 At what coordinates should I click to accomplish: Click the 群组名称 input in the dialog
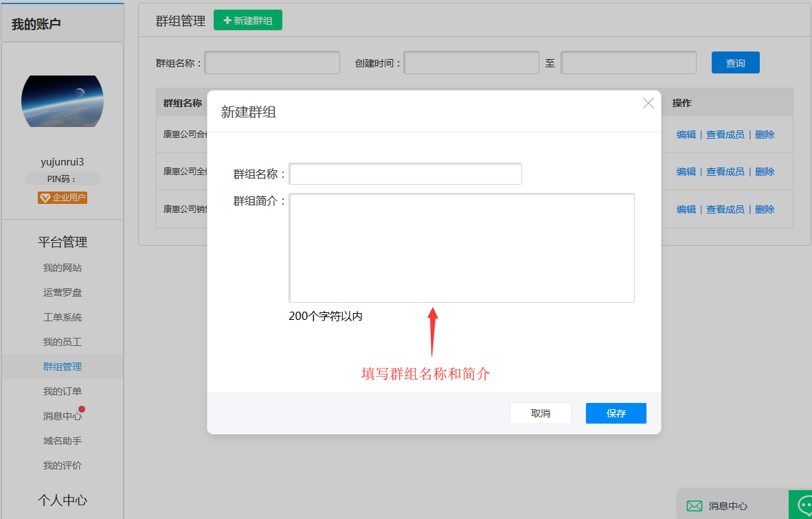405,173
